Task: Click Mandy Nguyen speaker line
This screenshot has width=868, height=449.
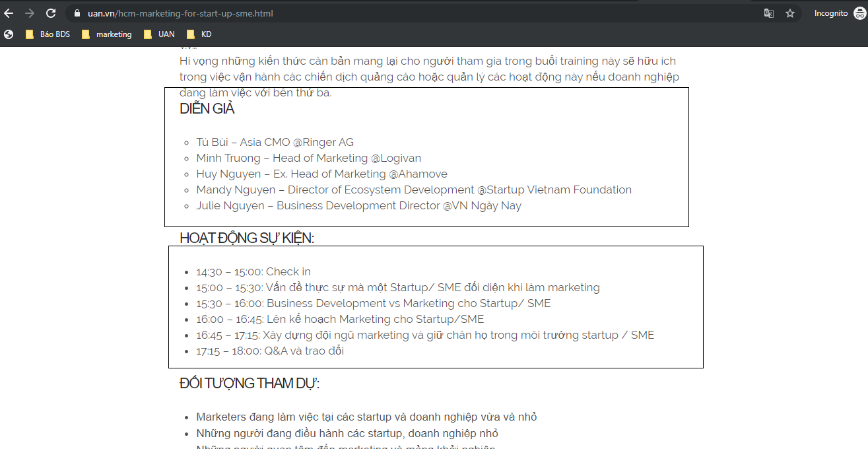Action: pos(414,190)
